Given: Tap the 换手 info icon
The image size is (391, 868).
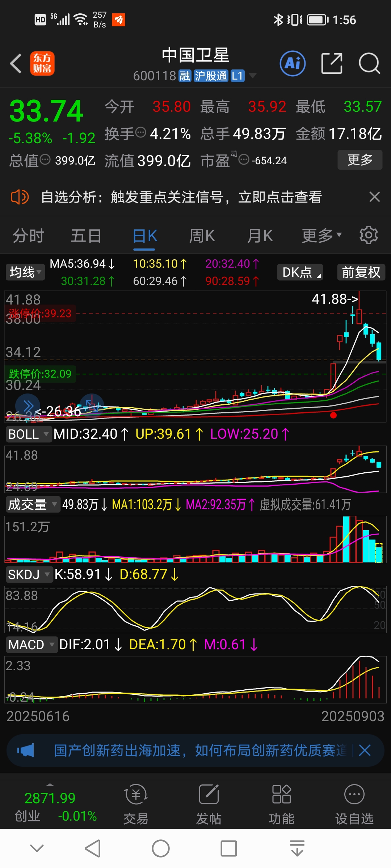Looking at the screenshot, I should click(x=140, y=133).
